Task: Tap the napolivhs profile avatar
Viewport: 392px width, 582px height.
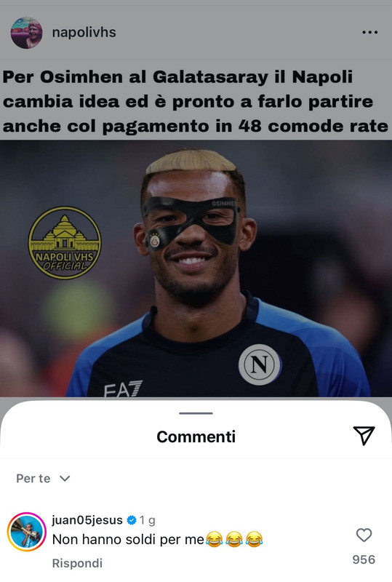Action: pyautogui.click(x=26, y=33)
